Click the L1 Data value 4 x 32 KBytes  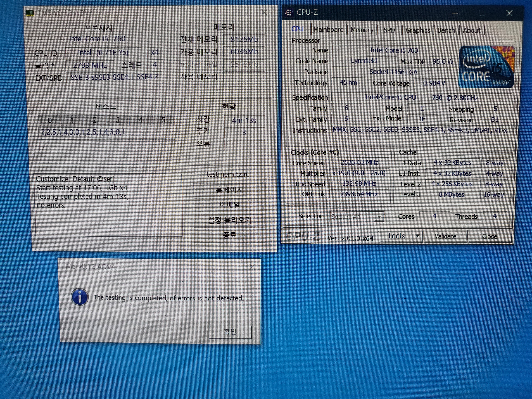click(x=452, y=163)
